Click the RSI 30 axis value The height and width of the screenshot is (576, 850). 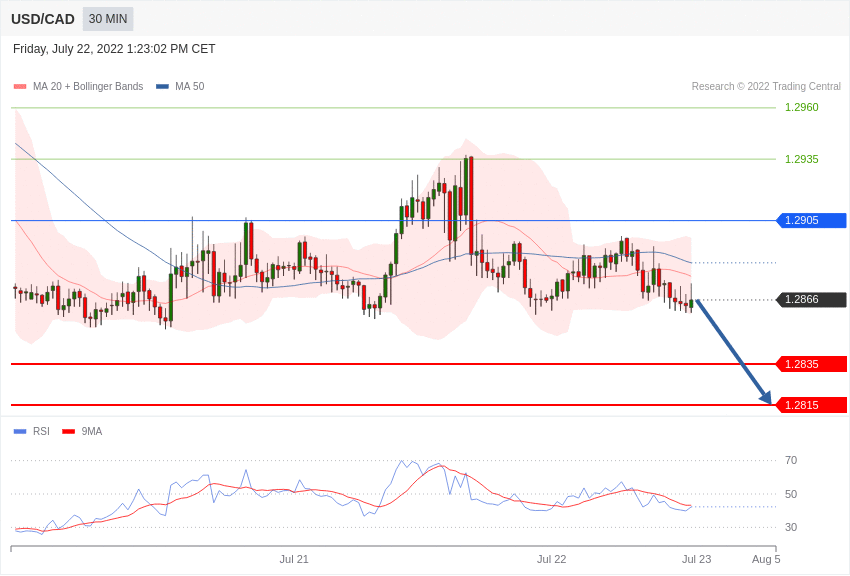pos(791,527)
